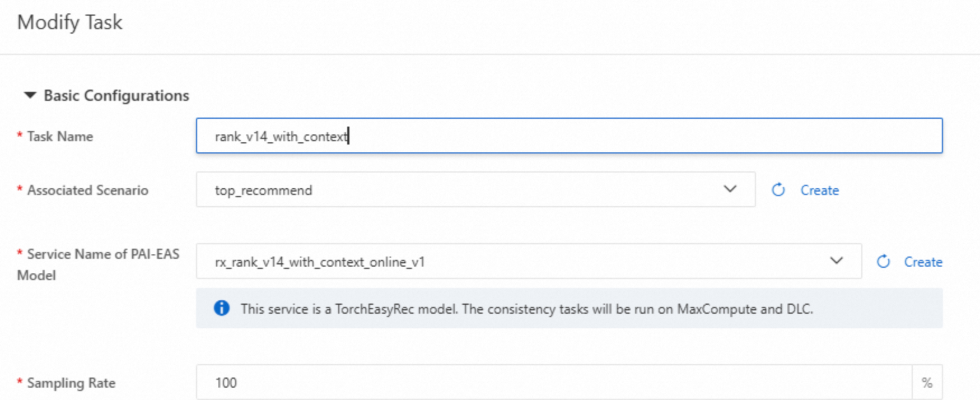Click the chevron in the service name dropdown

[x=836, y=261]
